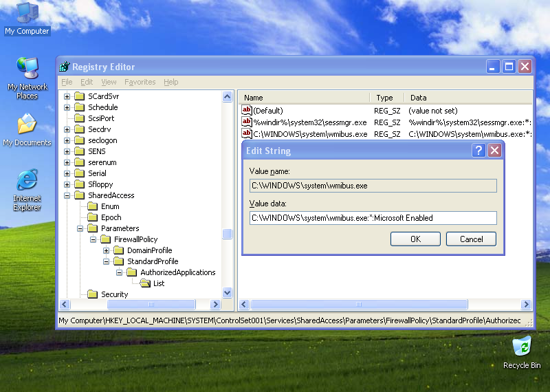Expand the SENS tree node

[x=67, y=151]
